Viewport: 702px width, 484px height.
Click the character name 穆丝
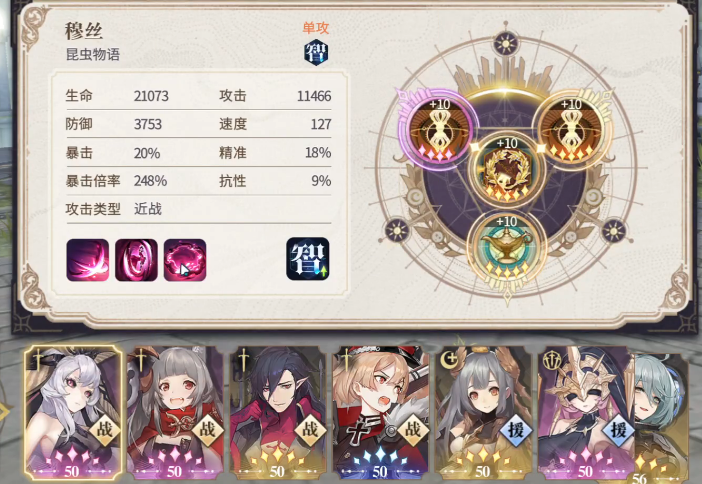coord(84,31)
